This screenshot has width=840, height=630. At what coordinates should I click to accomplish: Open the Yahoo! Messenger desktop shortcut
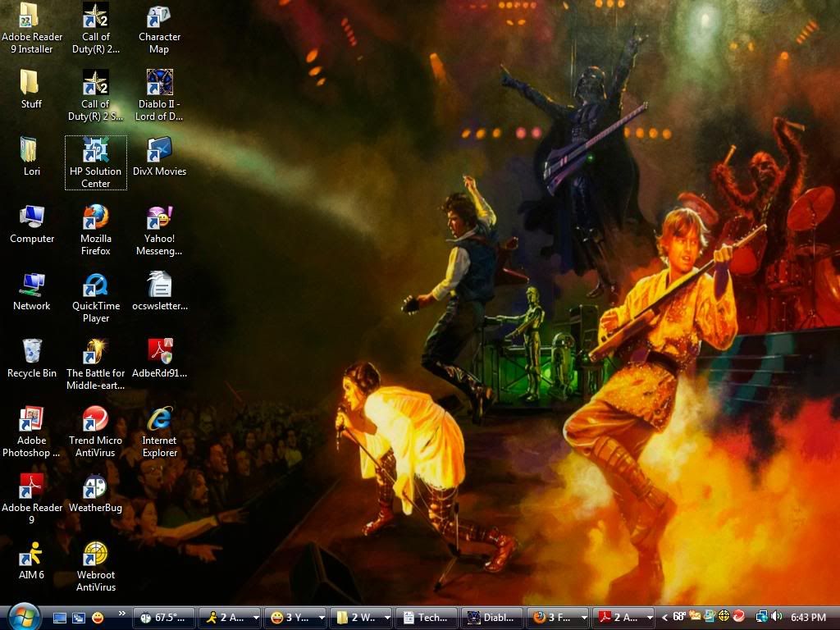[159, 218]
